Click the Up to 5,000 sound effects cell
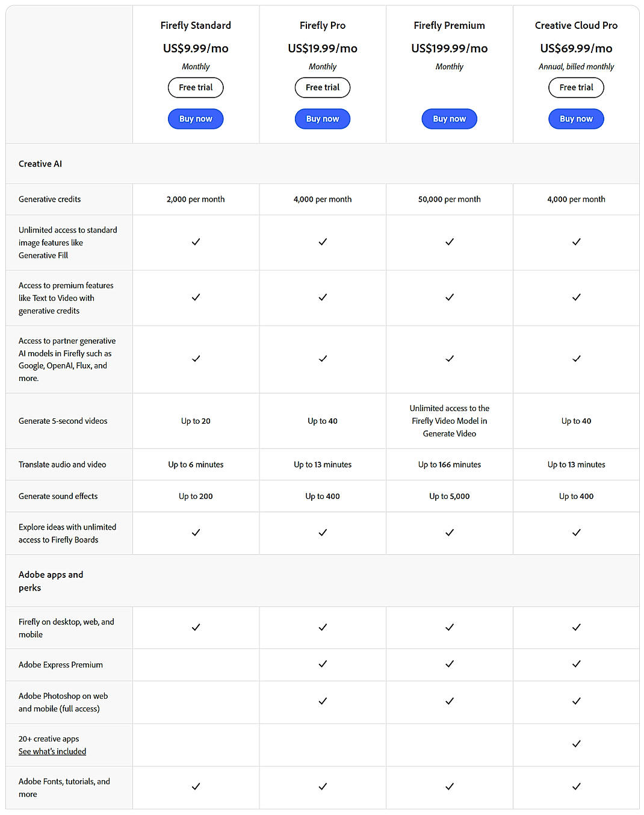The height and width of the screenshot is (815, 644). (x=449, y=496)
